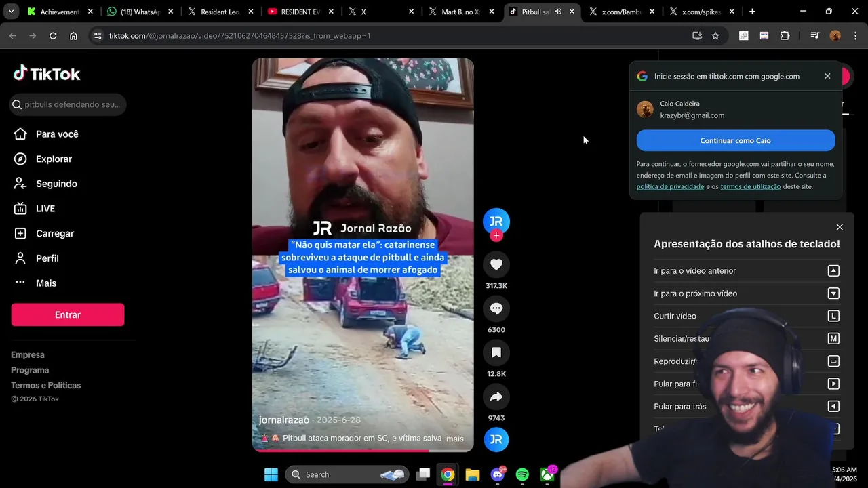Open Chrome from the taskbar
The width and height of the screenshot is (868, 488).
(x=448, y=474)
